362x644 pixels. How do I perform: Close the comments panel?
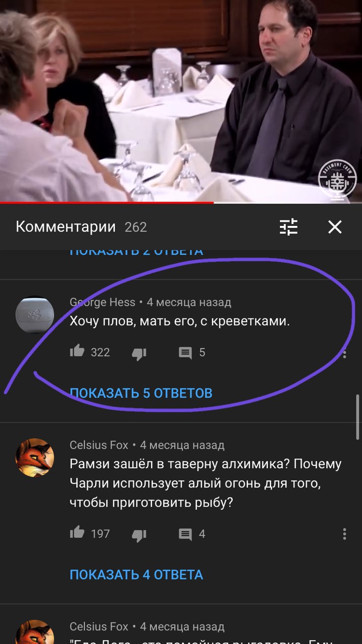[x=335, y=227]
